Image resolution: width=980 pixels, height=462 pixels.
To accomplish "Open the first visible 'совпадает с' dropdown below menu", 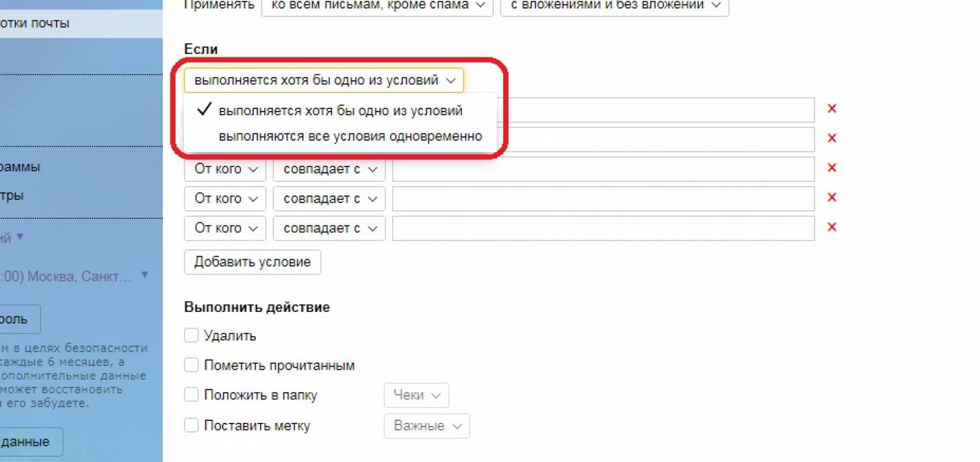I will [x=329, y=169].
